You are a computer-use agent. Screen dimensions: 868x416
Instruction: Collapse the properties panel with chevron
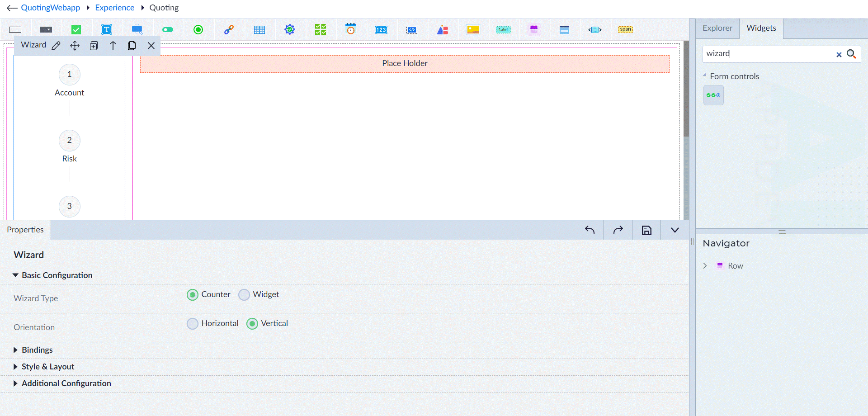(x=675, y=230)
